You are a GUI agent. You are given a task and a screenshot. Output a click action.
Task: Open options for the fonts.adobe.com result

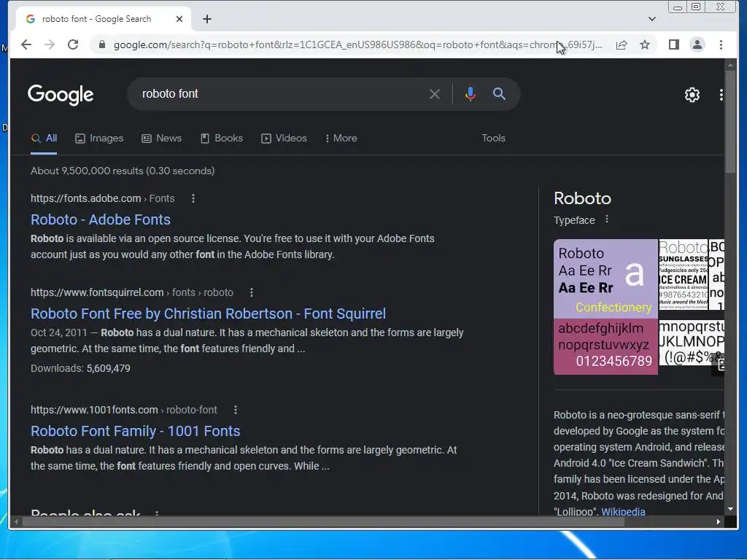193,198
